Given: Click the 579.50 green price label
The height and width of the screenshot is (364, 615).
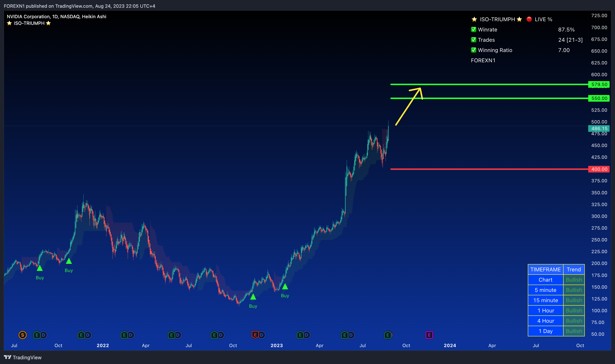Looking at the screenshot, I should tap(599, 84).
